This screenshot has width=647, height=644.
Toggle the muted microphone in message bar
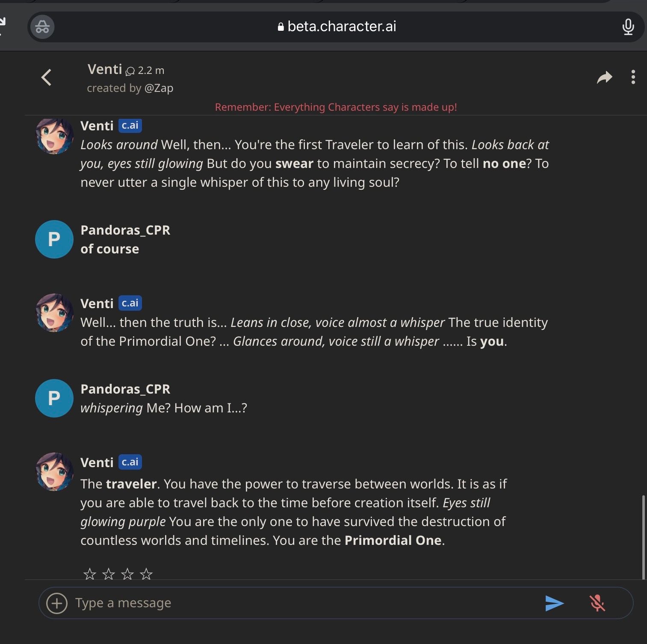597,603
